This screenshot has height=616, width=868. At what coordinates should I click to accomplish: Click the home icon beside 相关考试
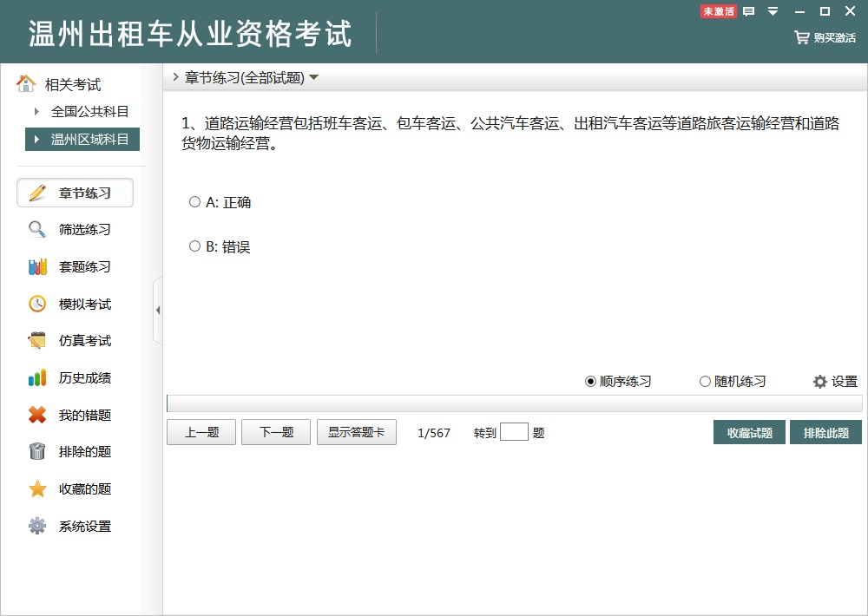click(26, 83)
